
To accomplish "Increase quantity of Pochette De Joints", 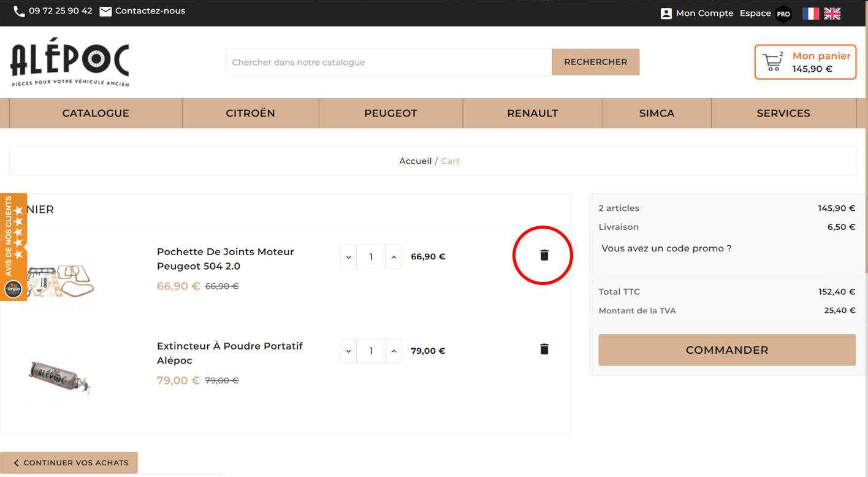I will click(x=394, y=257).
